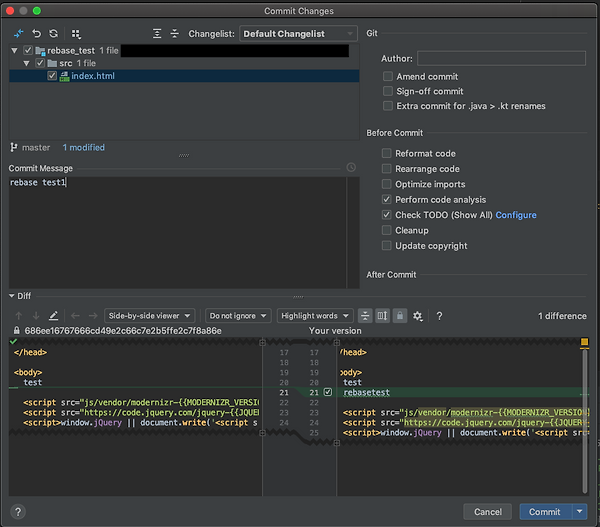Toggle Synchronize scrolling icon

pos(382,316)
